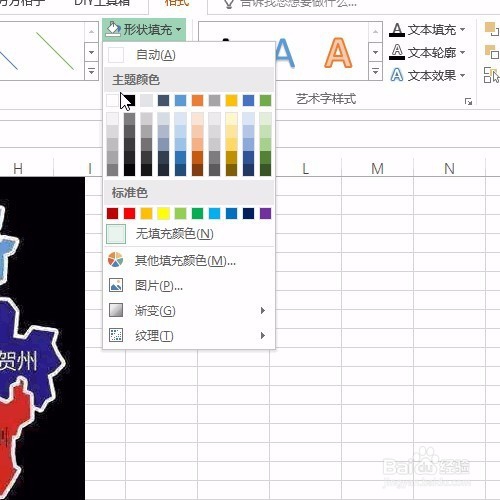Click the texture icon in fill menu
Image resolution: width=500 pixels, height=500 pixels.
click(116, 335)
